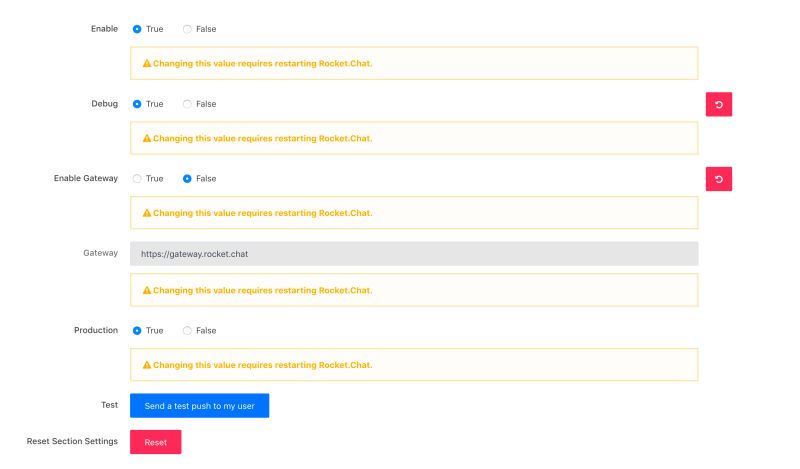Click the Gateway label beside the URL field
The width and height of the screenshot is (800, 469).
tap(101, 253)
